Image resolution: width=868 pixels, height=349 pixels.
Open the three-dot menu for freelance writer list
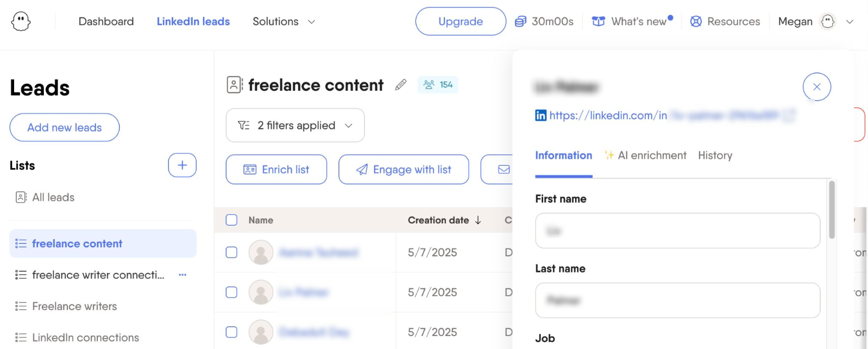[183, 275]
